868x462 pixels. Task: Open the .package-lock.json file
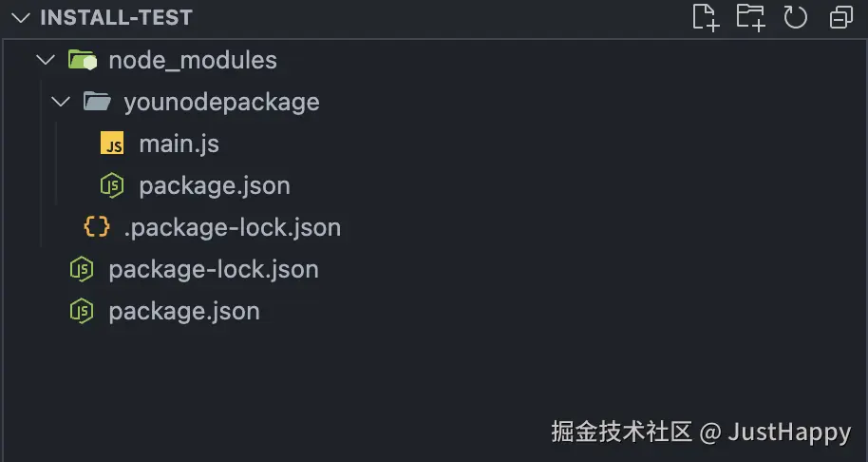(232, 227)
